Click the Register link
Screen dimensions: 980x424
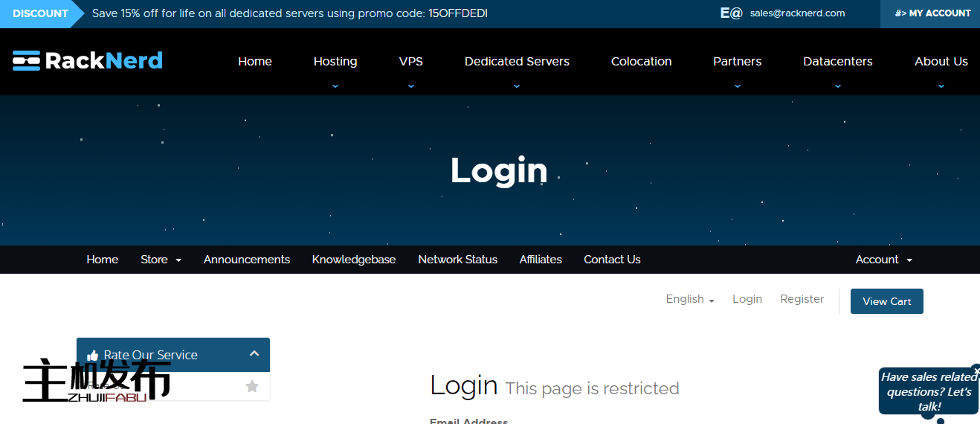coord(802,299)
